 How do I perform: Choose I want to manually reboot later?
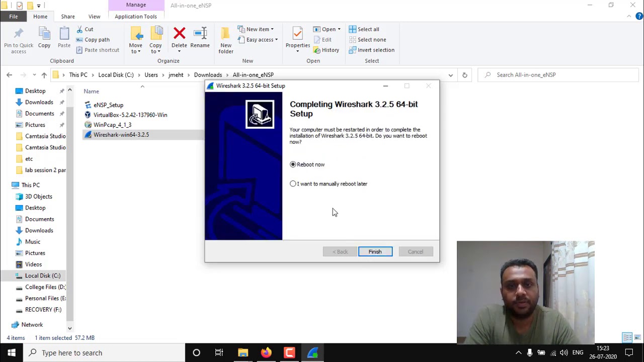[329, 184]
